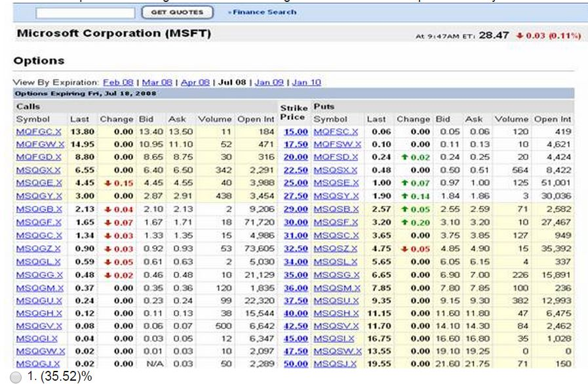588x384 pixels.
Task: Open put option MQFSW.X
Action: click(x=337, y=144)
